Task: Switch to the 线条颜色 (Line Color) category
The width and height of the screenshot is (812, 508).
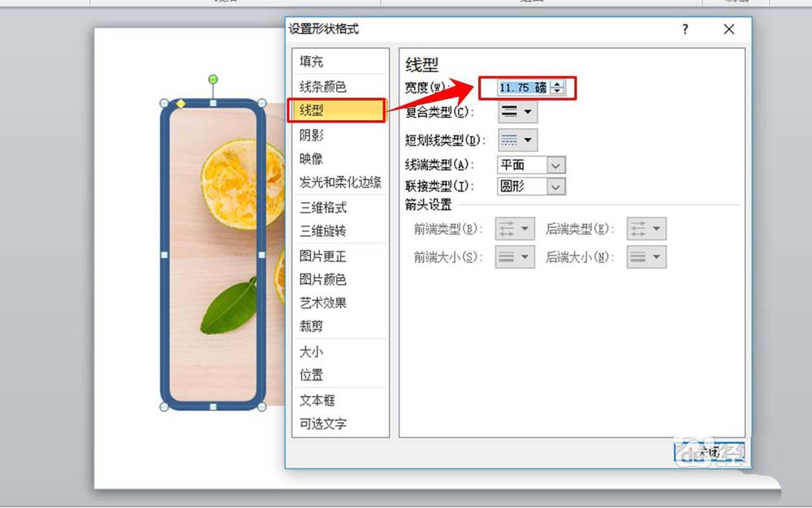Action: [x=322, y=86]
